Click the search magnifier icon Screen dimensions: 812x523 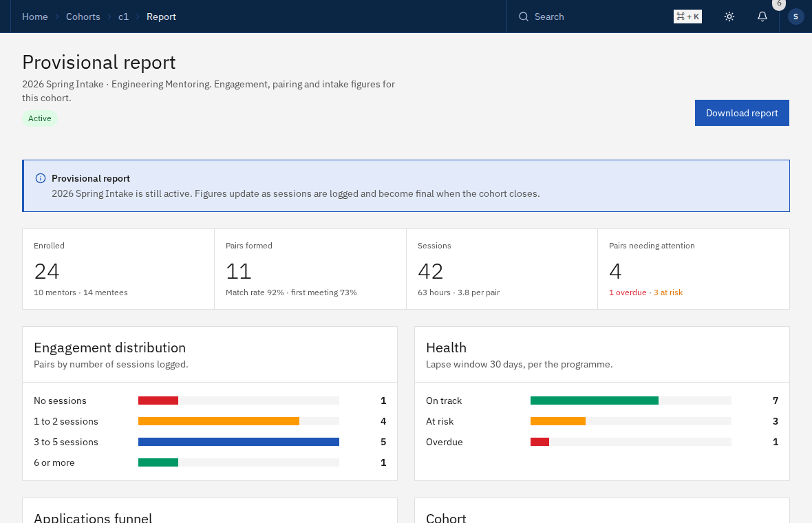pos(524,17)
